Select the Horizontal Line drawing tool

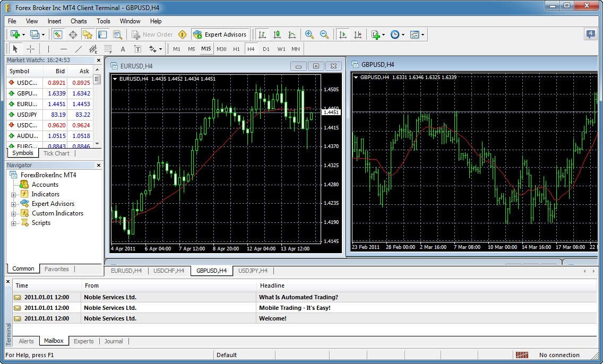(63, 48)
